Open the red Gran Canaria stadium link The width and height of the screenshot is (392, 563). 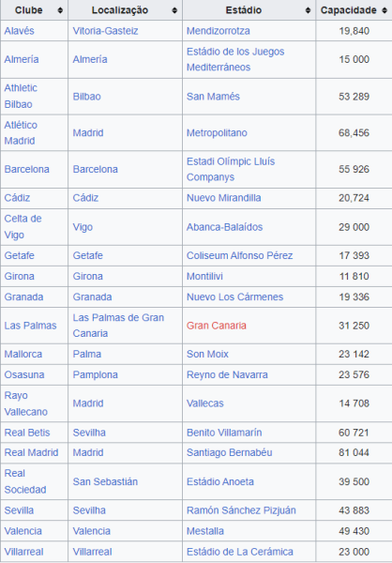tap(217, 326)
